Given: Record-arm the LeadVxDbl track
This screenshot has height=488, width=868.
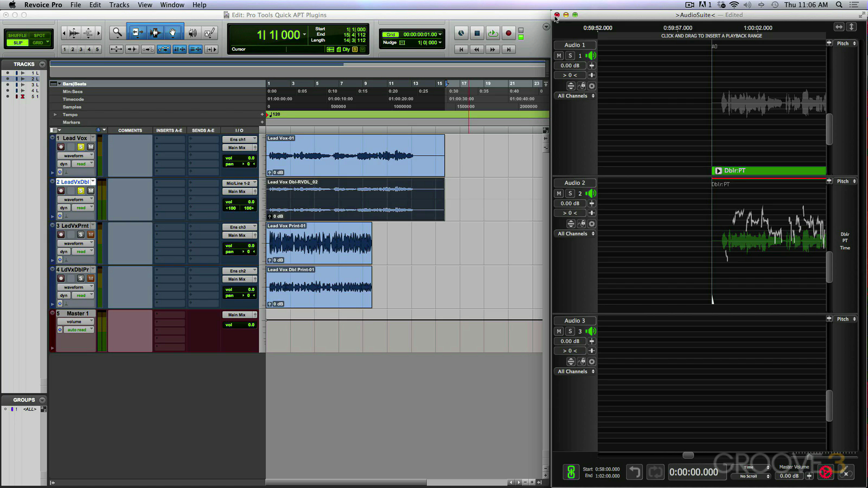Looking at the screenshot, I should click(61, 191).
